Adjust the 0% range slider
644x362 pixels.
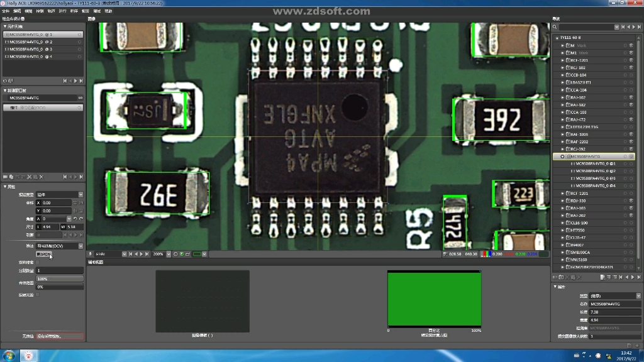pos(60,287)
